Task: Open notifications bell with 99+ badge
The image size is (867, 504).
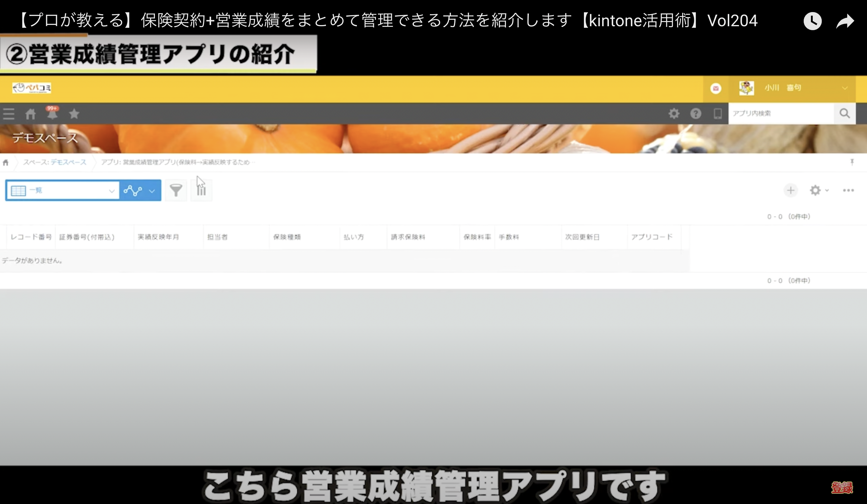Action: tap(52, 114)
